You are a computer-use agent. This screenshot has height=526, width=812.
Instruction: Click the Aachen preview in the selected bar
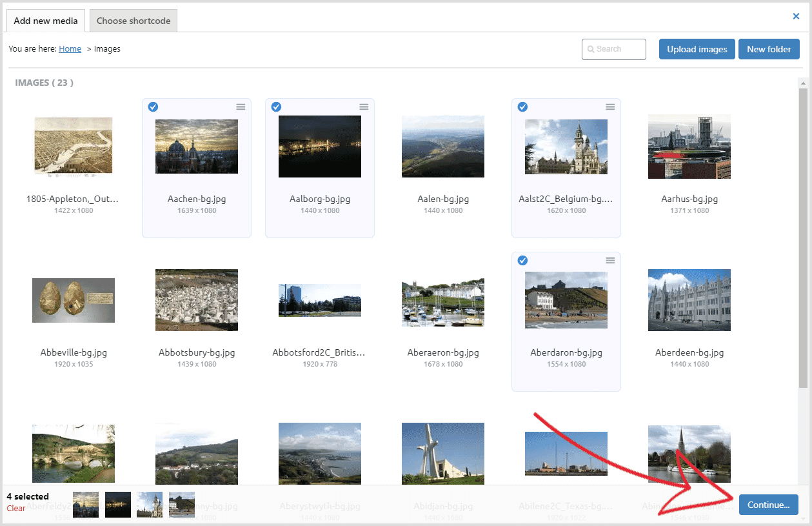pos(86,505)
